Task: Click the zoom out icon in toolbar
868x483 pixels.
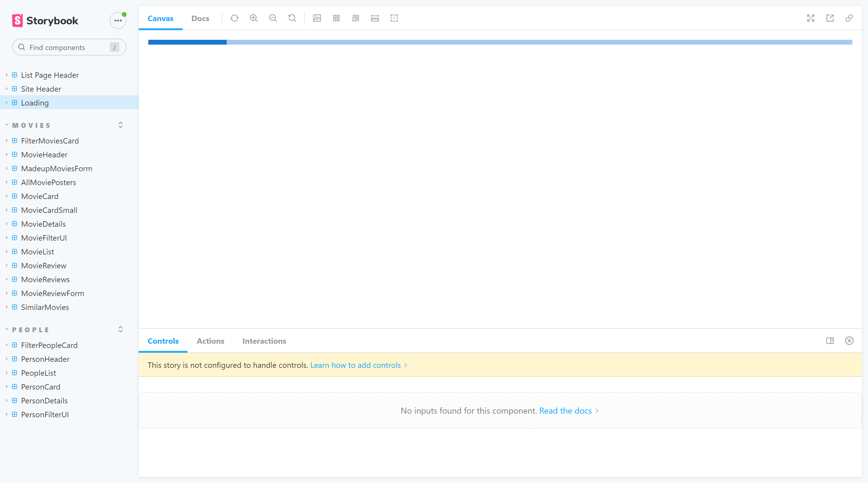Action: click(x=273, y=18)
